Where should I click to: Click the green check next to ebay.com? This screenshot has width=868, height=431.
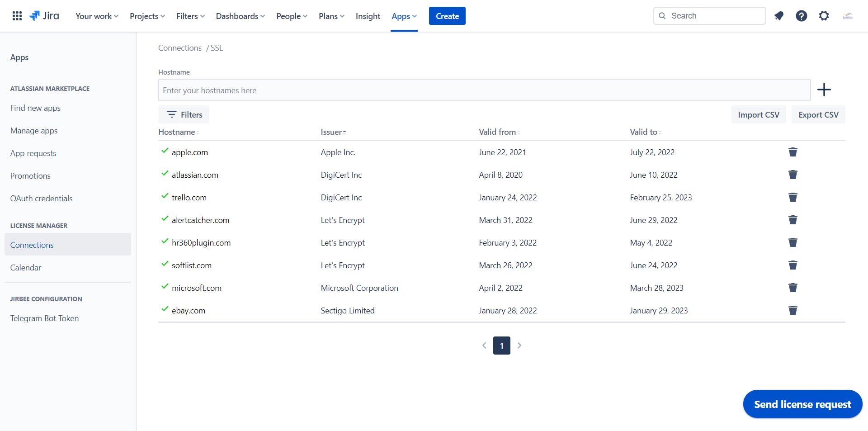click(165, 309)
